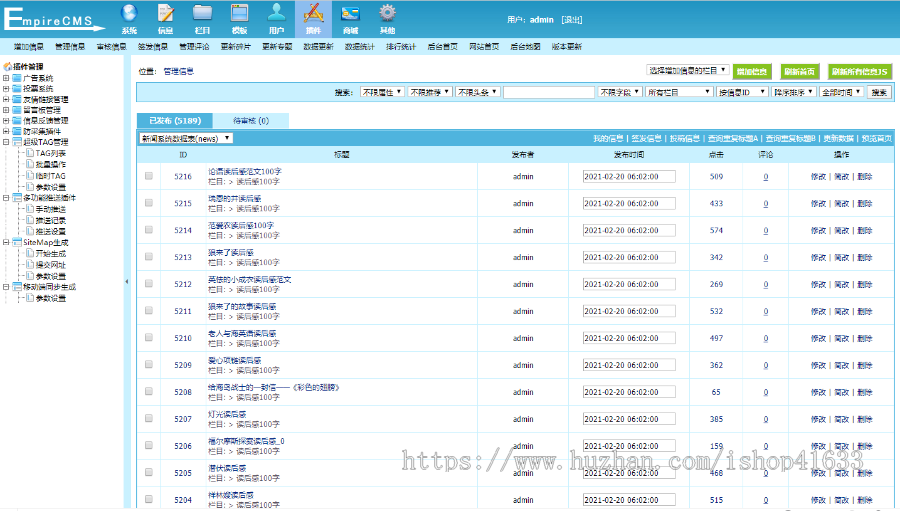
Task: Open the comment count link for ID 5215
Action: coord(766,203)
